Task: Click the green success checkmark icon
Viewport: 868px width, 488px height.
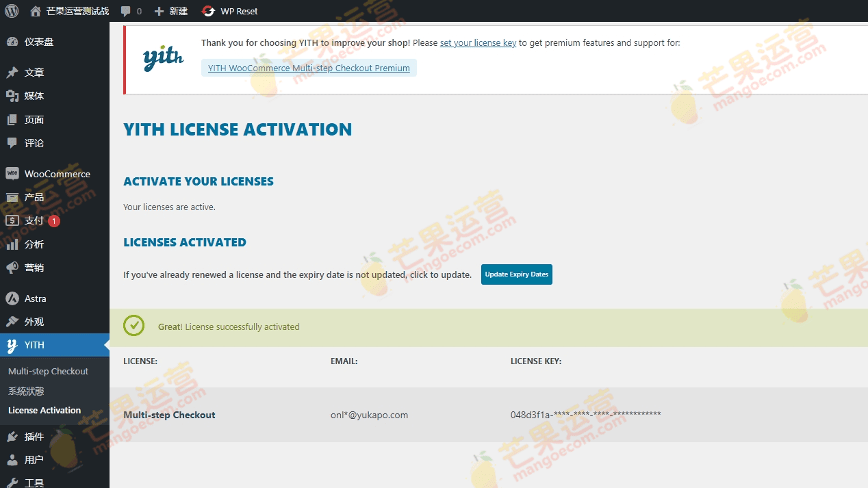Action: click(134, 326)
